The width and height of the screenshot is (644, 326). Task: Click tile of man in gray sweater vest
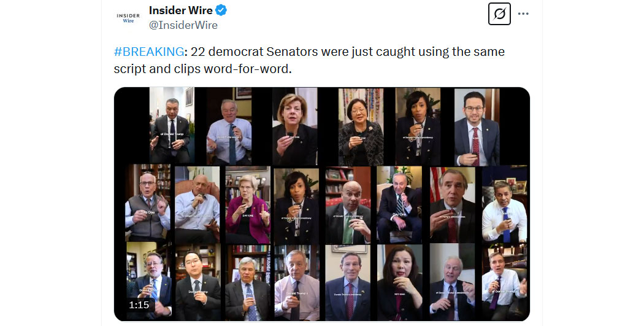148,204
